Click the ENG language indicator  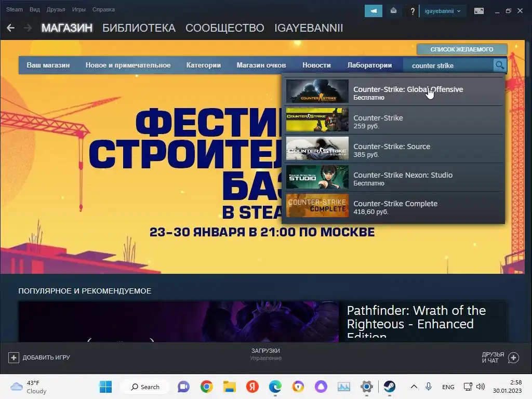pos(448,387)
